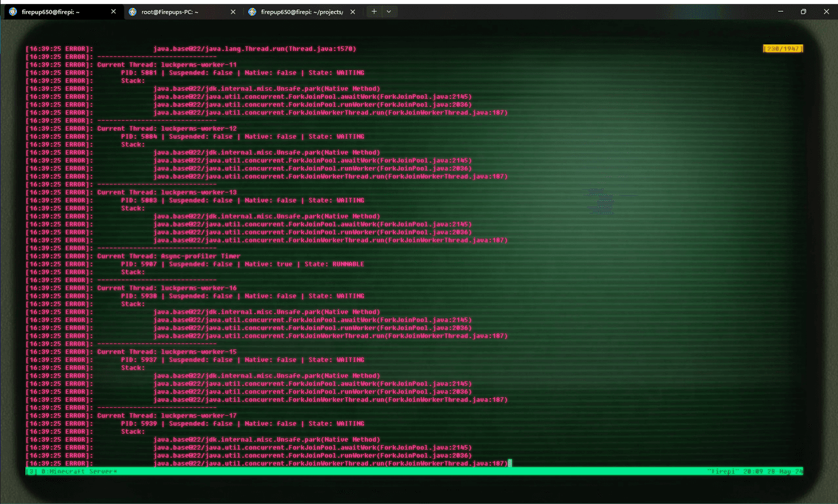Image resolution: width=838 pixels, height=504 pixels.
Task: Click the yellow scroll position indicator [230/1947]
Action: pyautogui.click(x=783, y=48)
